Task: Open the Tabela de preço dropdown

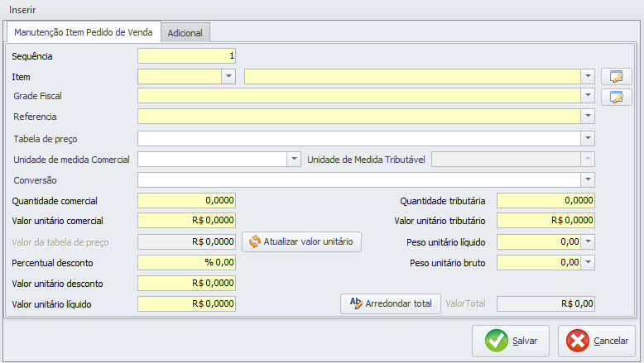Action: pos(588,138)
